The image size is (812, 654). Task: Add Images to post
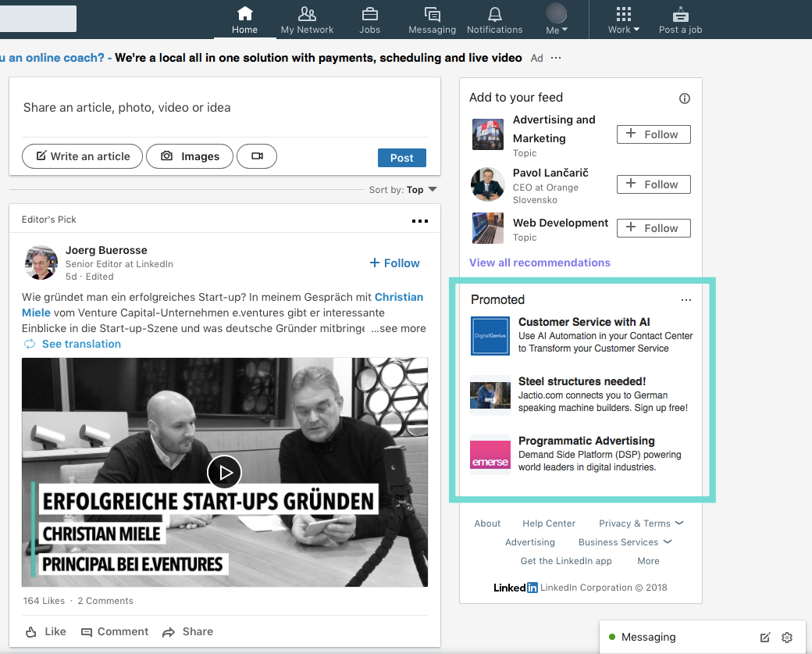click(190, 156)
